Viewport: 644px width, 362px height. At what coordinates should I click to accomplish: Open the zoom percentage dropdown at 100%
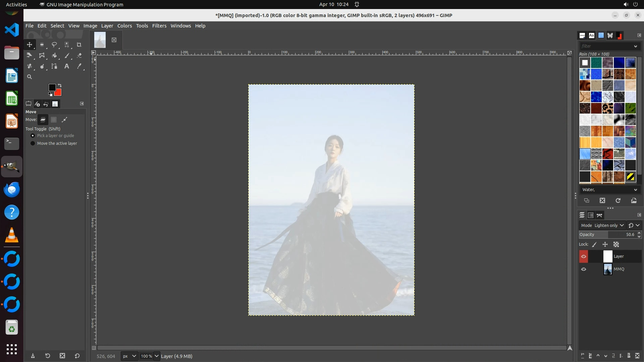tap(157, 356)
